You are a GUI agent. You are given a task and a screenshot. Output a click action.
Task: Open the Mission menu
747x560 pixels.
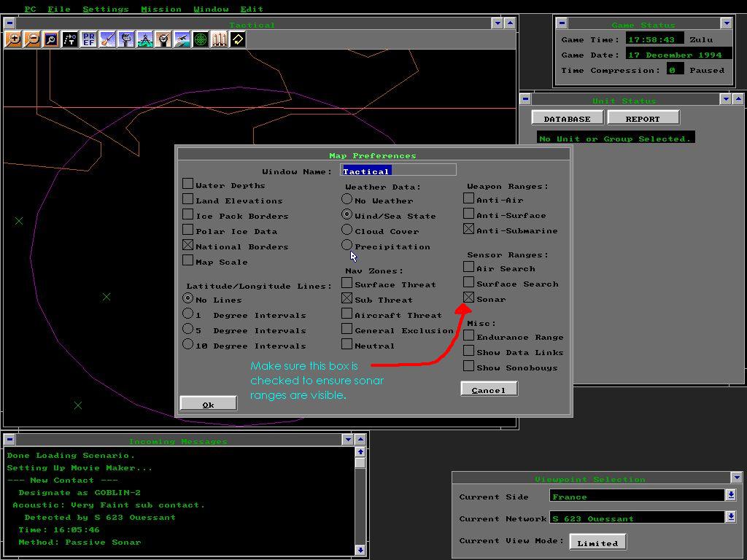(x=160, y=9)
